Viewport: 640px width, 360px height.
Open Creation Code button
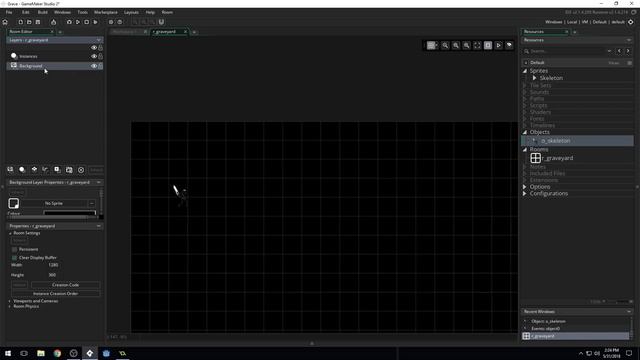pyautogui.click(x=65, y=285)
